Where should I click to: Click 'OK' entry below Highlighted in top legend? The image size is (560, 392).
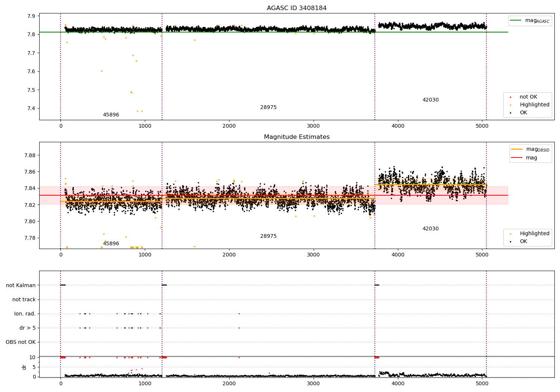523,112
